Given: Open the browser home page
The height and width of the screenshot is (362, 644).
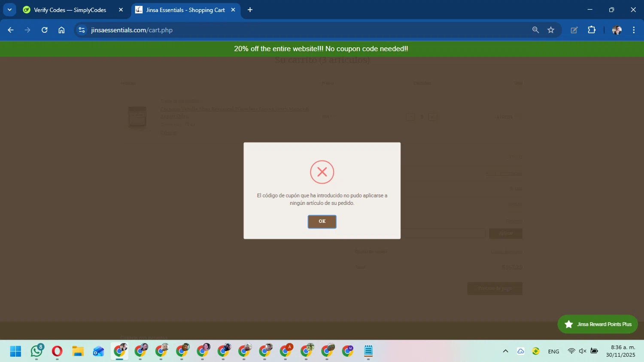Looking at the screenshot, I should tap(61, 30).
